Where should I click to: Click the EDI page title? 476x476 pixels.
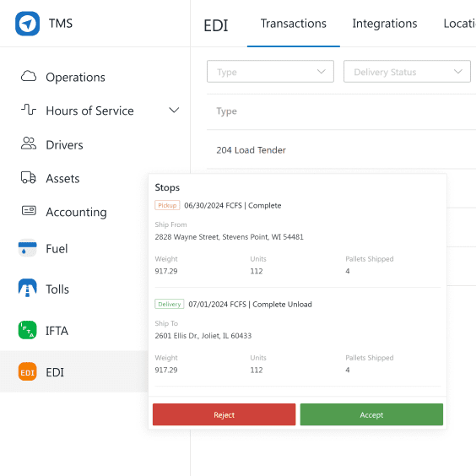click(x=215, y=25)
